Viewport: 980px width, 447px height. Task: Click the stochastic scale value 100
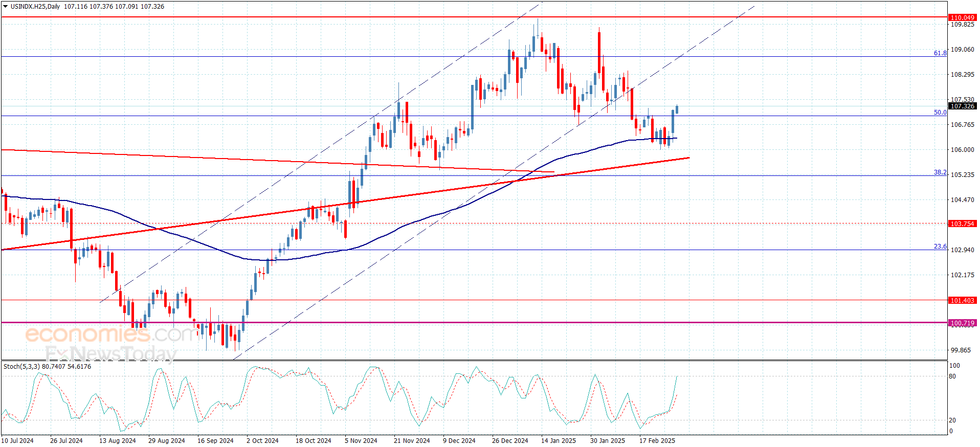coord(955,366)
